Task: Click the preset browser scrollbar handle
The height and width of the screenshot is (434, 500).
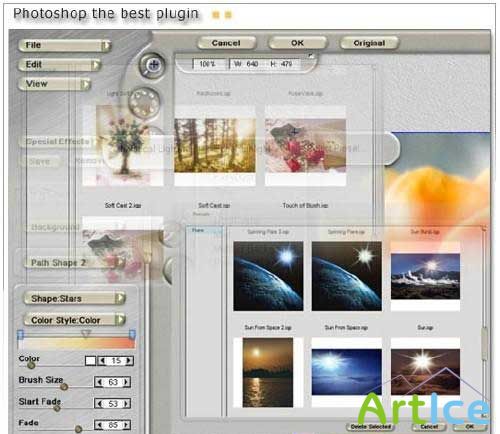Action: (484, 343)
